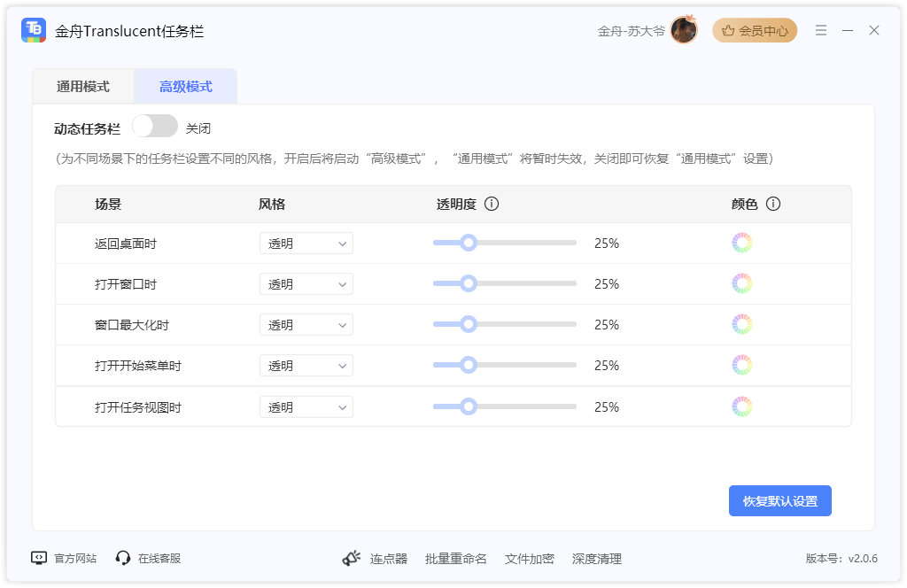Open 在线客服 support link
The width and height of the screenshot is (907, 588).
[x=159, y=559]
